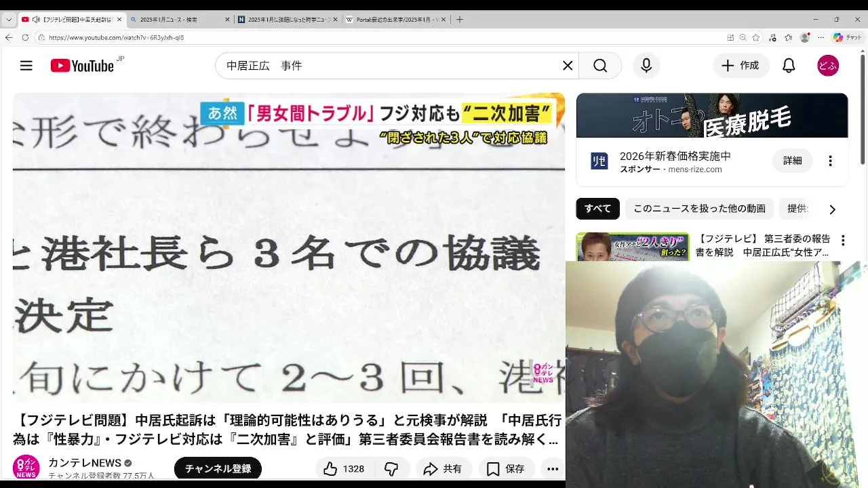Open a new browser tab
The height and width of the screenshot is (488, 868).
(460, 20)
